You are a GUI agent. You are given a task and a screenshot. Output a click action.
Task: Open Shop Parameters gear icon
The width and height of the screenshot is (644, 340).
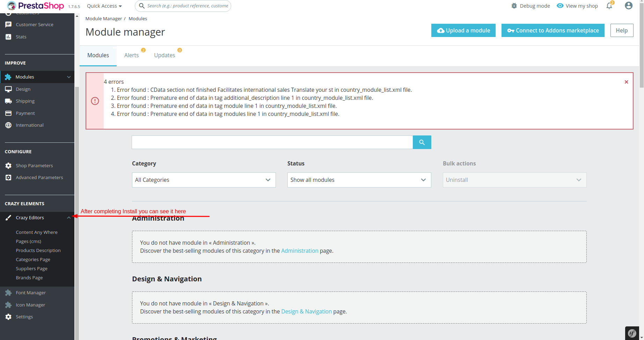pos(8,165)
